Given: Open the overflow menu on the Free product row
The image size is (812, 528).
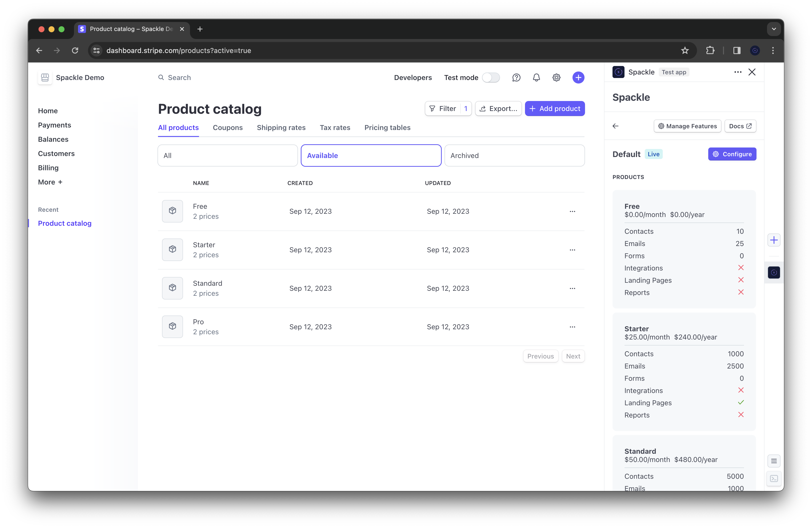Looking at the screenshot, I should pos(572,211).
